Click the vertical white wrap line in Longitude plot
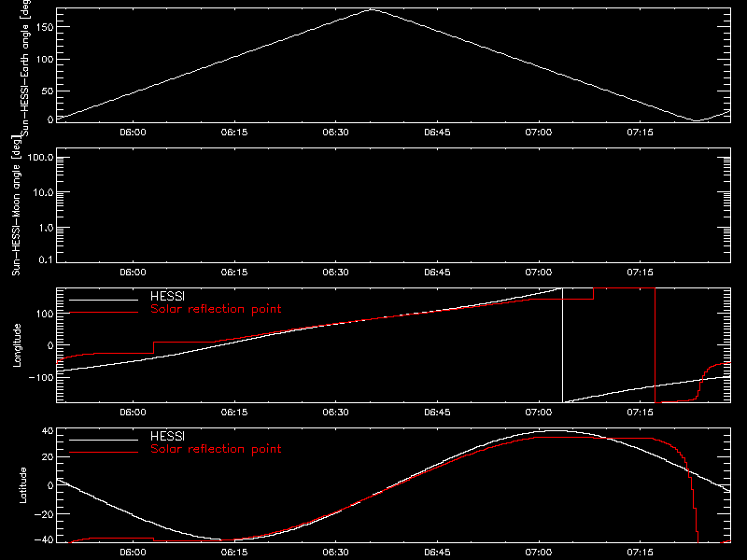 pyautogui.click(x=563, y=345)
